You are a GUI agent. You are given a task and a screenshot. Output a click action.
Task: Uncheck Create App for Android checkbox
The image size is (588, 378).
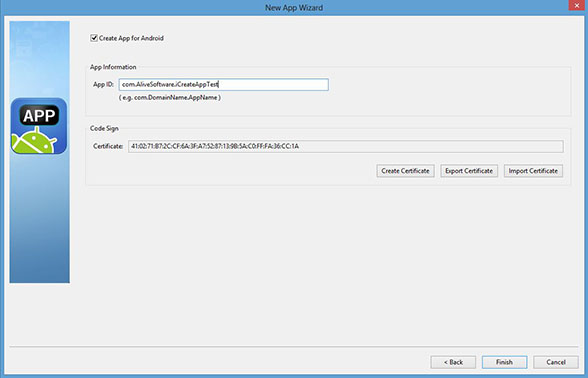94,38
